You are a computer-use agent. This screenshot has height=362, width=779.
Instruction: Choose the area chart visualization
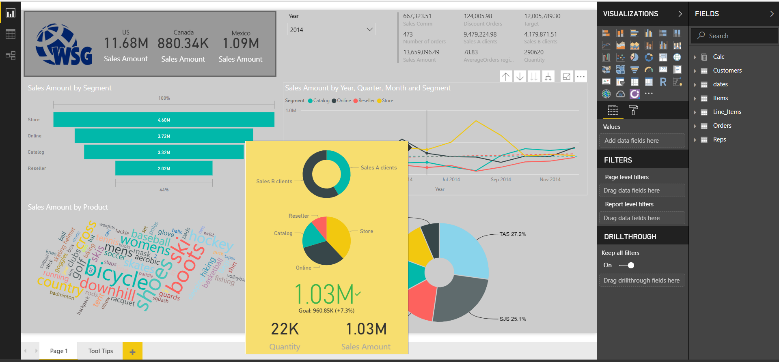point(620,45)
